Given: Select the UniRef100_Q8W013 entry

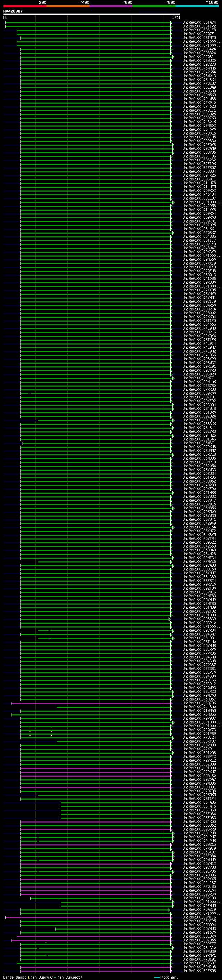Looking at the screenshot, I should click(x=199, y=76).
